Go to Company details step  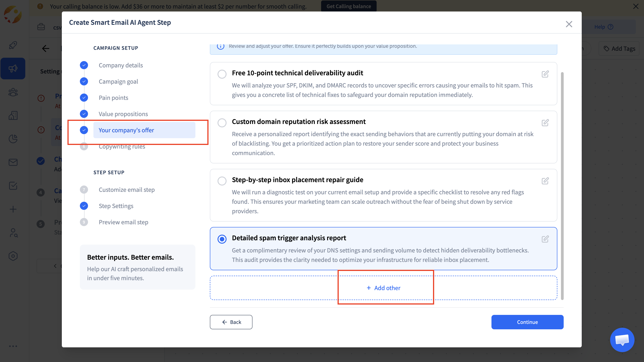pos(121,65)
